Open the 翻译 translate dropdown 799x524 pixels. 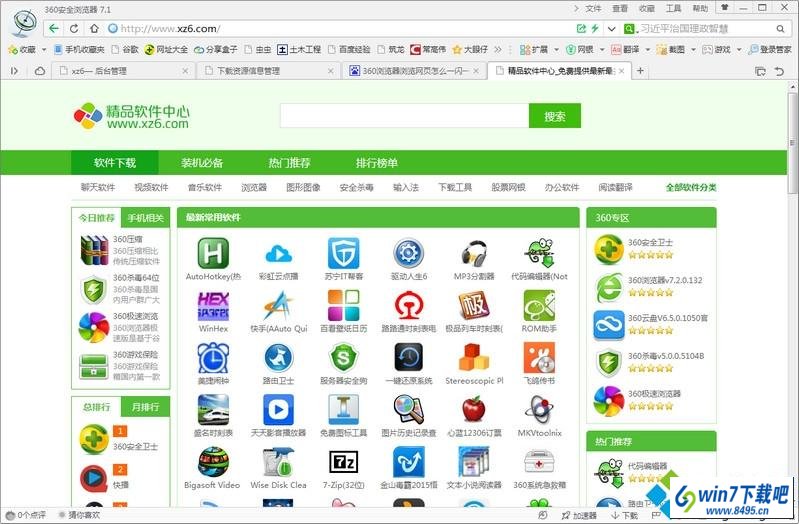644,49
